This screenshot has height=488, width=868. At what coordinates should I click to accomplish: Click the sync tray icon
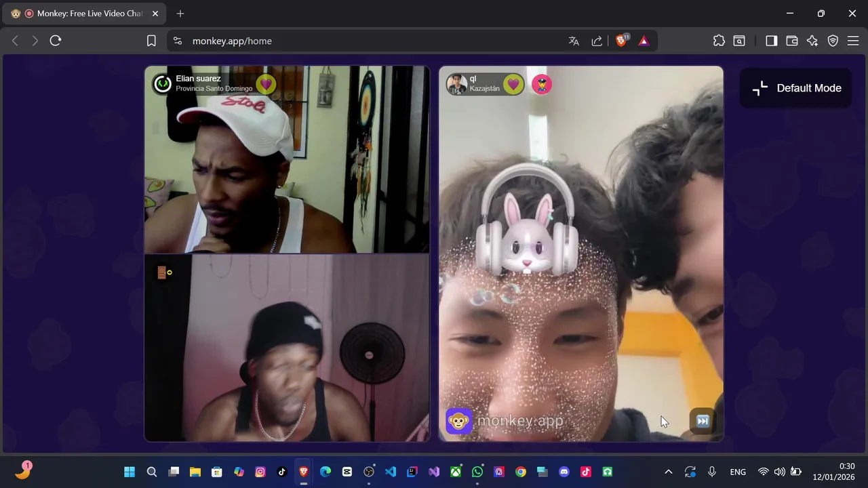point(690,472)
